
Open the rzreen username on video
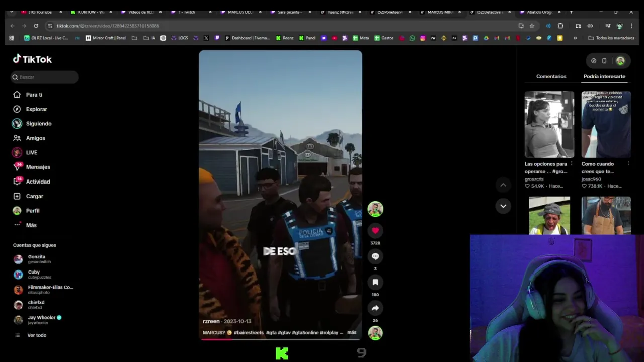(x=211, y=321)
